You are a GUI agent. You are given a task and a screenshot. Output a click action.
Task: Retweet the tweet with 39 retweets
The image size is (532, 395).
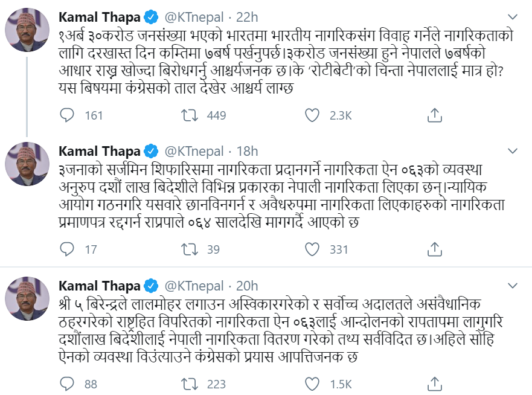pos(190,249)
